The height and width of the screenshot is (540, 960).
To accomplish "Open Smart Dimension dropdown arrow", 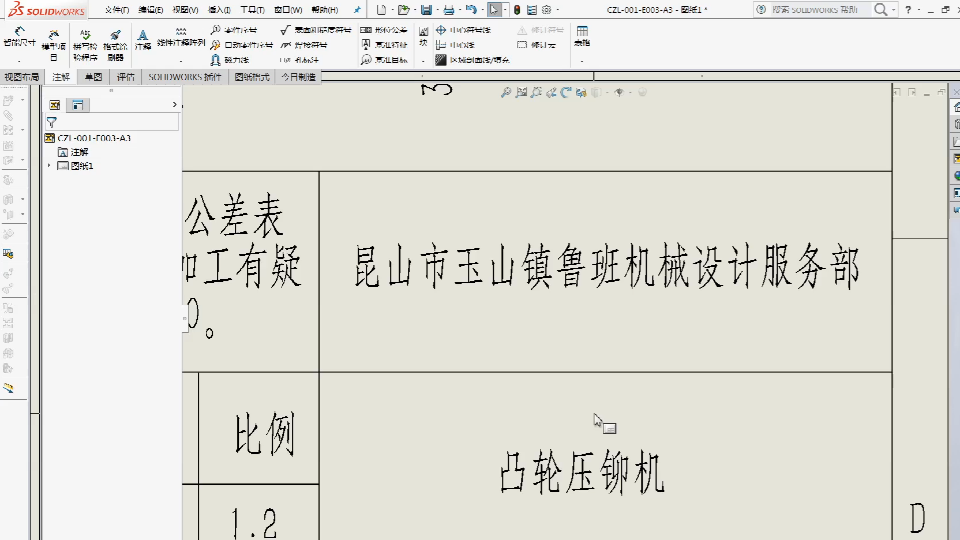I will point(19,61).
